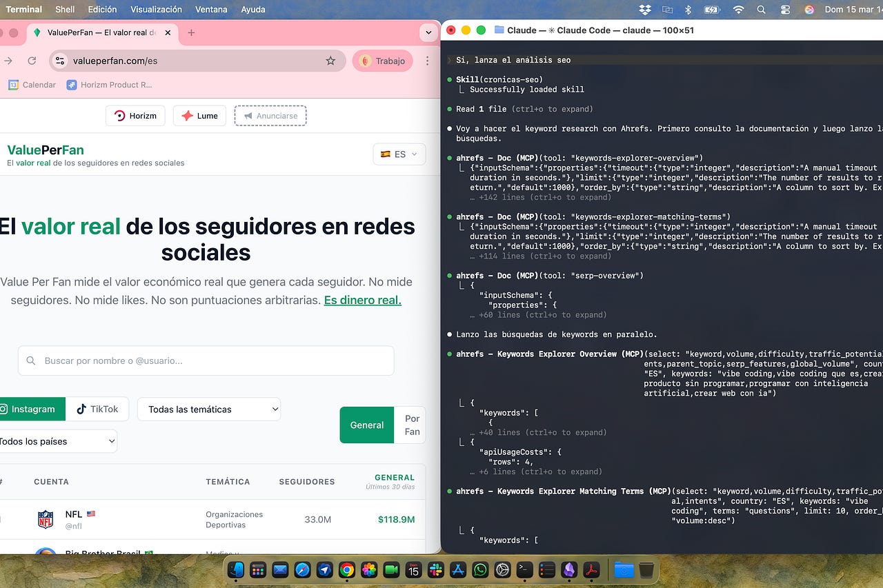883x588 pixels.
Task: Open the Ventana menu
Action: pos(211,10)
